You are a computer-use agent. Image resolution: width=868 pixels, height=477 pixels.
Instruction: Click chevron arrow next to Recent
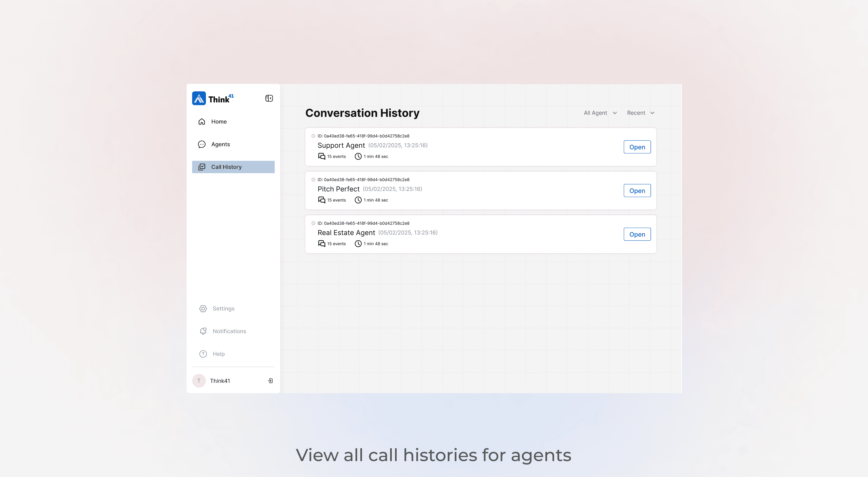pos(652,113)
